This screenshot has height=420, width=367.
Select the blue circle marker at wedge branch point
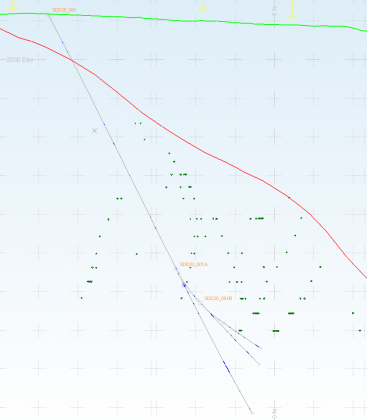[184, 285]
